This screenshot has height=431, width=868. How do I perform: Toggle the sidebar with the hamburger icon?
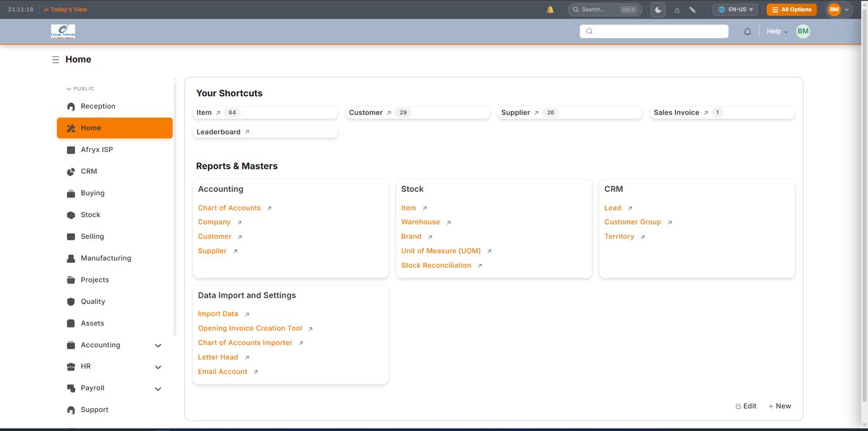[x=55, y=60]
